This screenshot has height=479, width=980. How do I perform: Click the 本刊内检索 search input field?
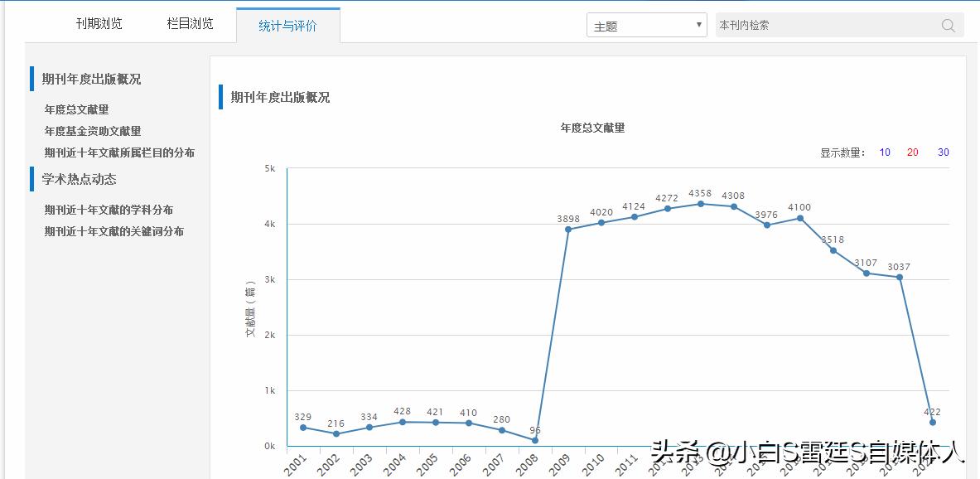[820, 25]
